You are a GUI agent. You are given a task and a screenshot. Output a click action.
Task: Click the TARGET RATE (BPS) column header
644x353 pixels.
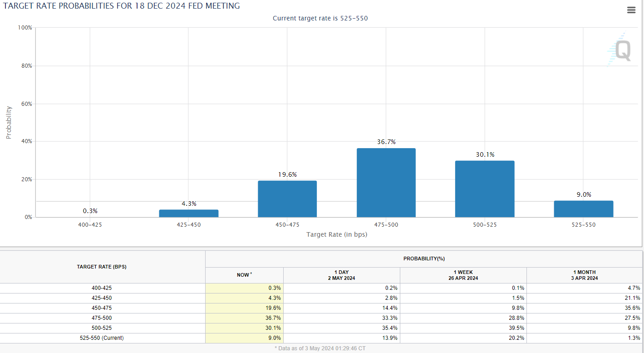(102, 267)
